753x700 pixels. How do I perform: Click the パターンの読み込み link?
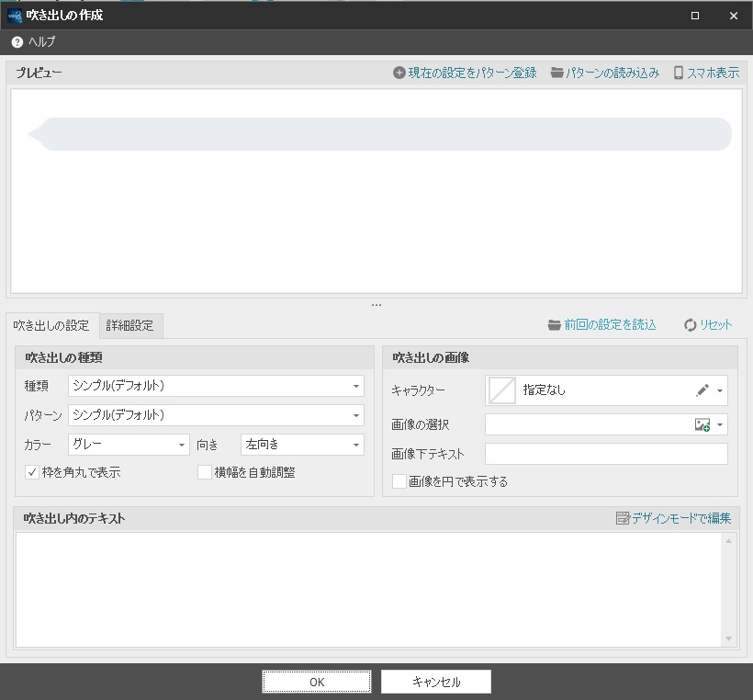(x=613, y=73)
